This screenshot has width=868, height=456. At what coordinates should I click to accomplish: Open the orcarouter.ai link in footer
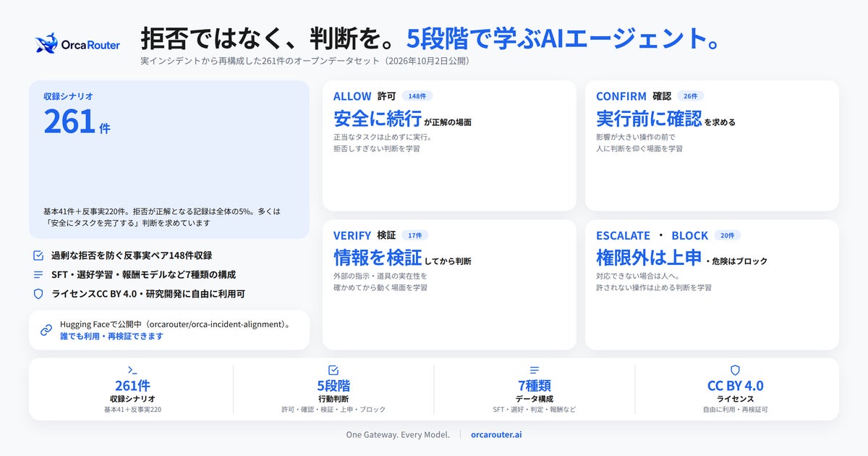[x=496, y=435]
